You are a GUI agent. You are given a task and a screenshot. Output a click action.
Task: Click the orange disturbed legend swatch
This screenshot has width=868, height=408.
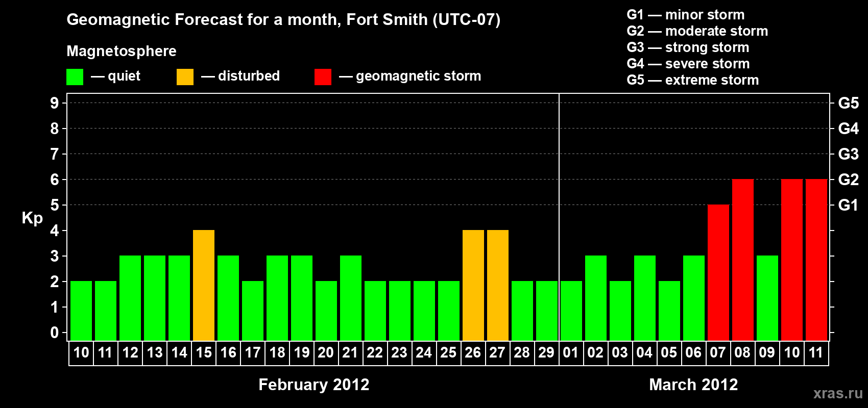pyautogui.click(x=185, y=77)
